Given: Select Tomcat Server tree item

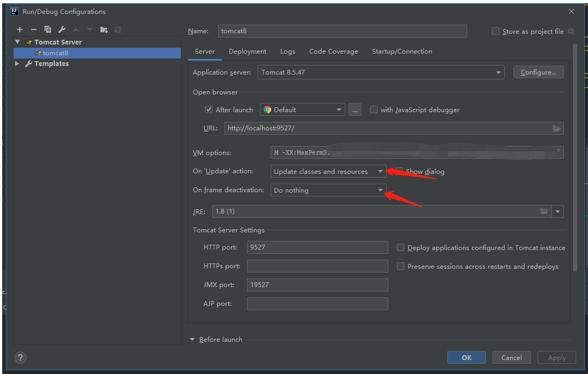Looking at the screenshot, I should (x=58, y=42).
